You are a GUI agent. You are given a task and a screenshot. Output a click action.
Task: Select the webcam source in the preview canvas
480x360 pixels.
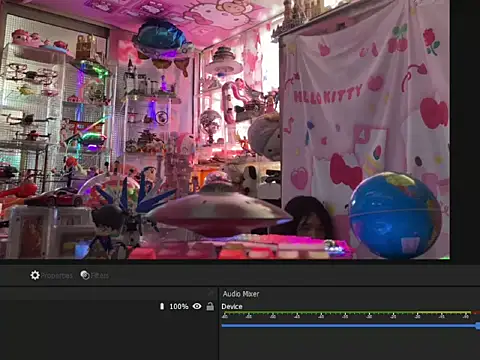[x=225, y=129]
